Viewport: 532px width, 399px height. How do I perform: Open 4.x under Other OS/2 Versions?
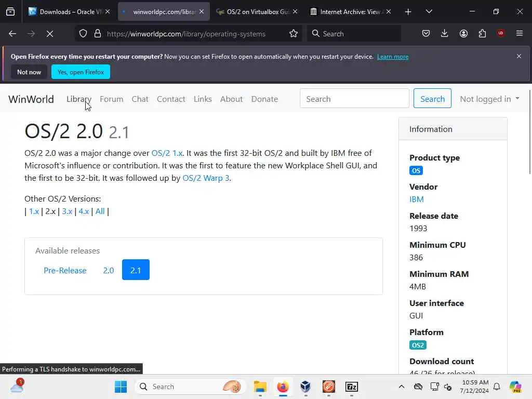pyautogui.click(x=84, y=211)
